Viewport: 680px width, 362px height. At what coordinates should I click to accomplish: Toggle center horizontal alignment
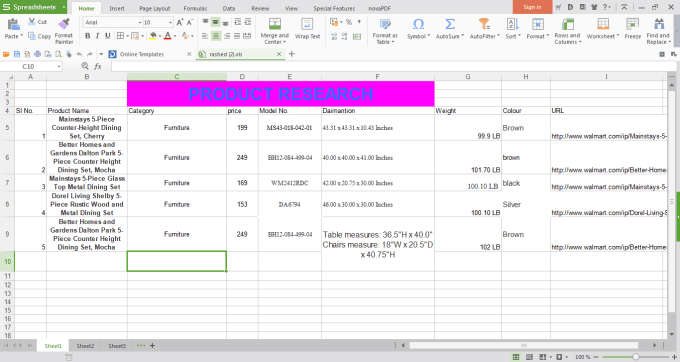[216, 36]
